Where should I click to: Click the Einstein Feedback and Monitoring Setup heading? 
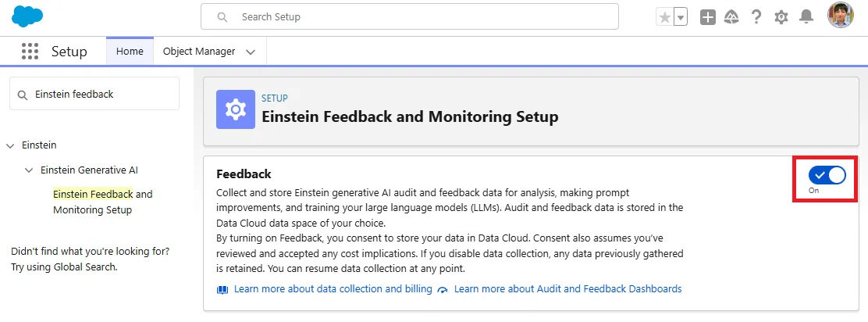[x=411, y=117]
